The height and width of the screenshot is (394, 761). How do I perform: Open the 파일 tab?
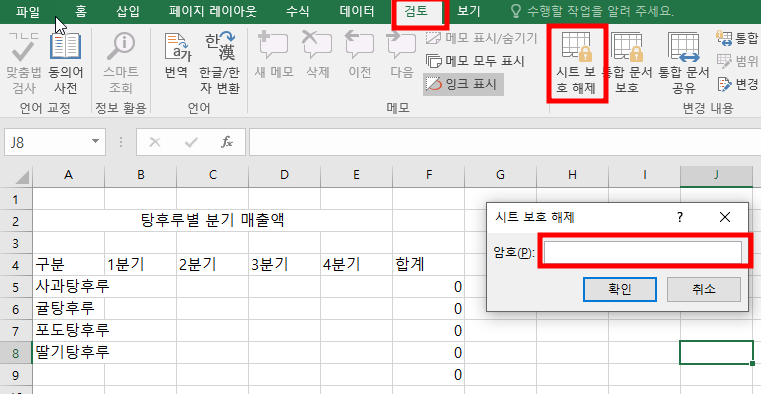[x=28, y=12]
